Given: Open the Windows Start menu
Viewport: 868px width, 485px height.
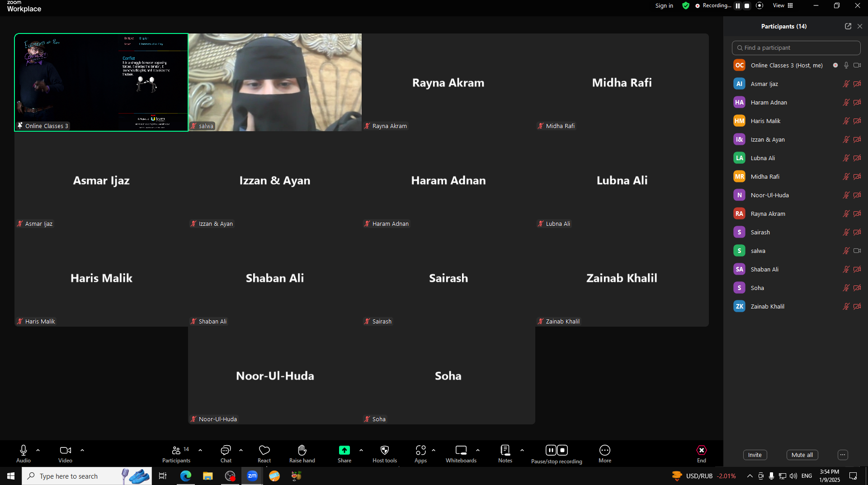Looking at the screenshot, I should 11,476.
